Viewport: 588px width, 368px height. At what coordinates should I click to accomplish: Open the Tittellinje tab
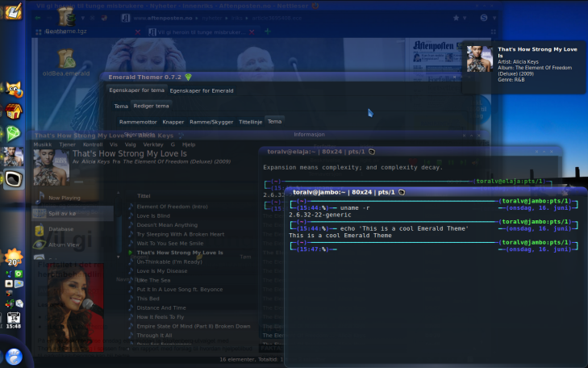click(251, 122)
